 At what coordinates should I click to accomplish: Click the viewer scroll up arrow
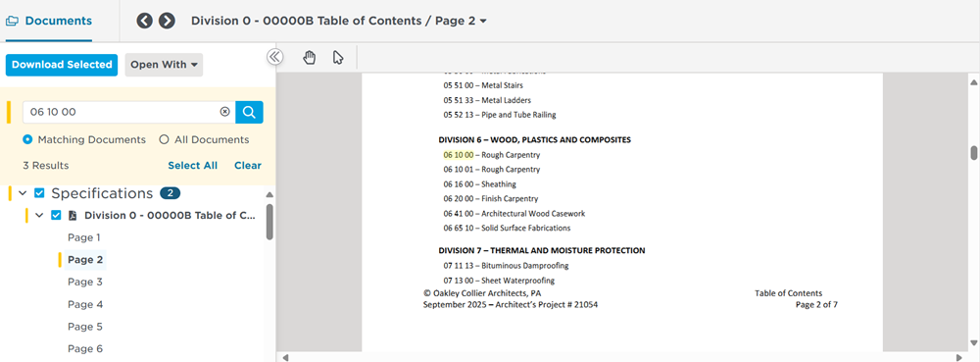click(973, 81)
